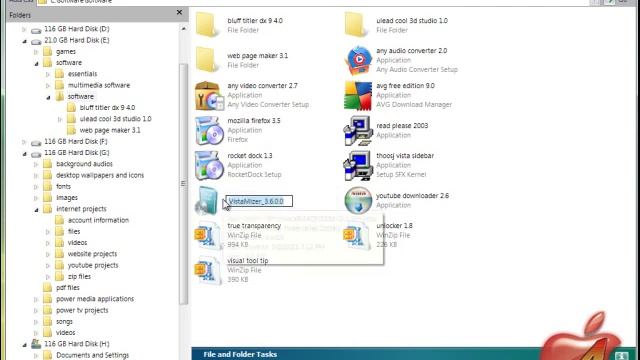Viewport: 640px width, 360px height.
Task: Select power tv projects folder
Action: (82, 310)
